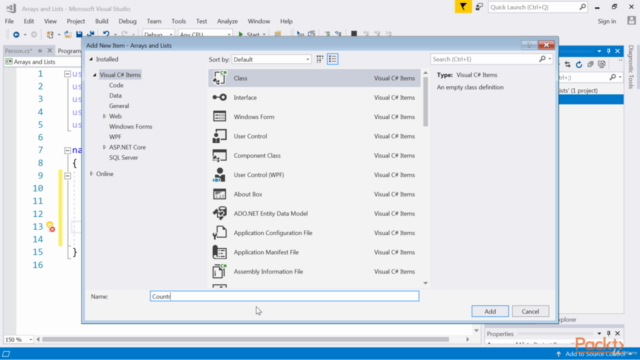The height and width of the screenshot is (360, 640).
Task: Click the error lightbulb on line 13
Action: [x=50, y=227]
